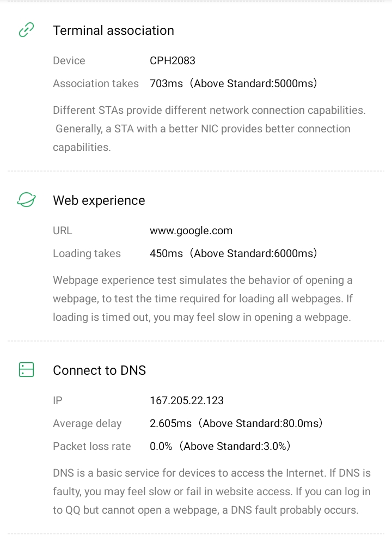Tap the device name CPH2083
The image size is (392, 536).
point(172,60)
